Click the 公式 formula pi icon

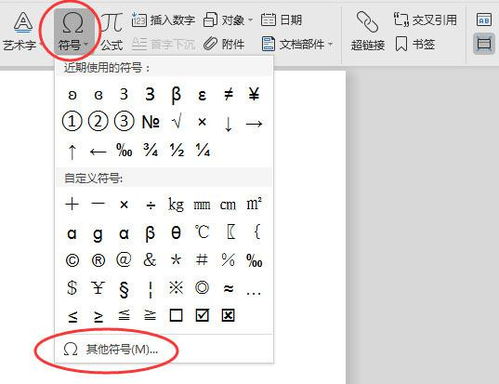[x=112, y=23]
